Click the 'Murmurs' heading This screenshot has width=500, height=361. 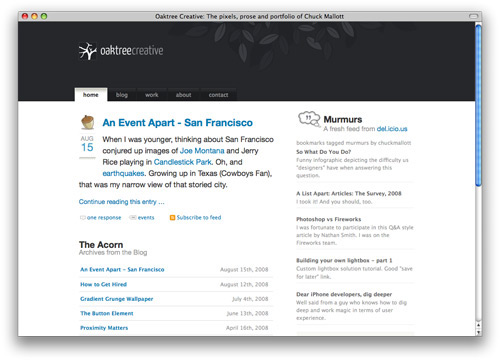[x=343, y=119]
